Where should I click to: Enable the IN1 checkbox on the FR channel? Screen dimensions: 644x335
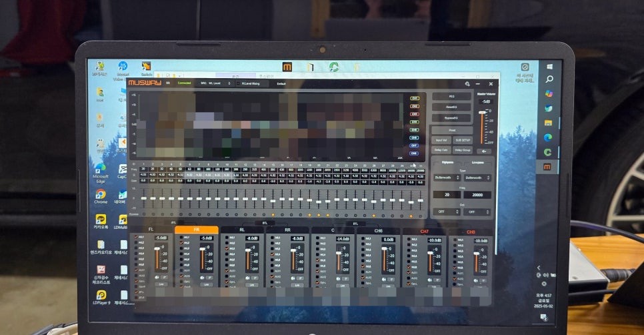(x=181, y=237)
